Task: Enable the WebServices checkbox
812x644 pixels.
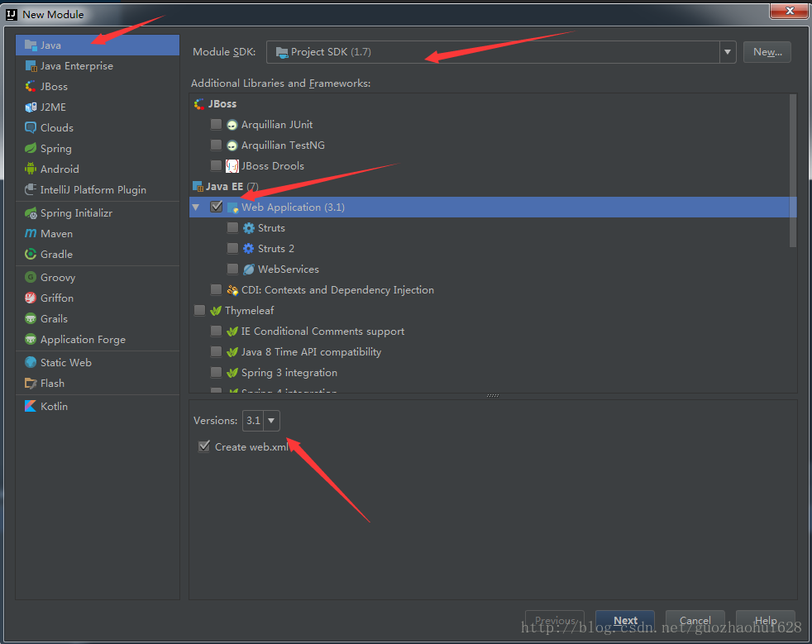Action: pos(232,270)
